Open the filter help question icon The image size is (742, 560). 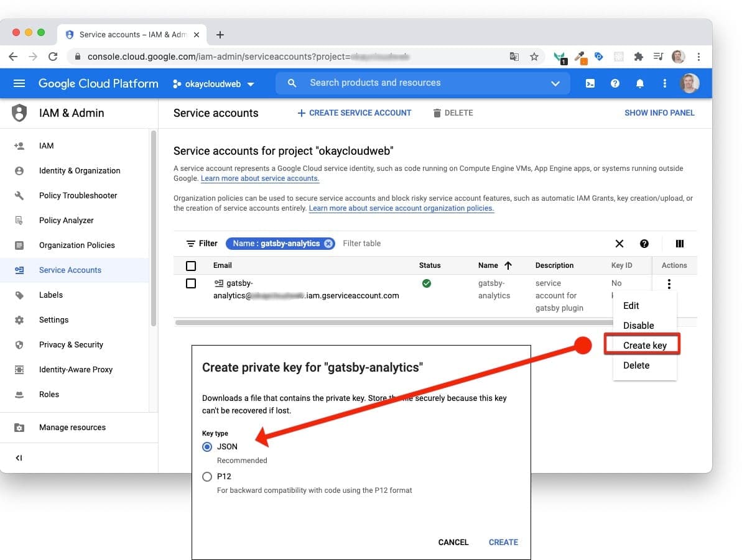coord(644,244)
